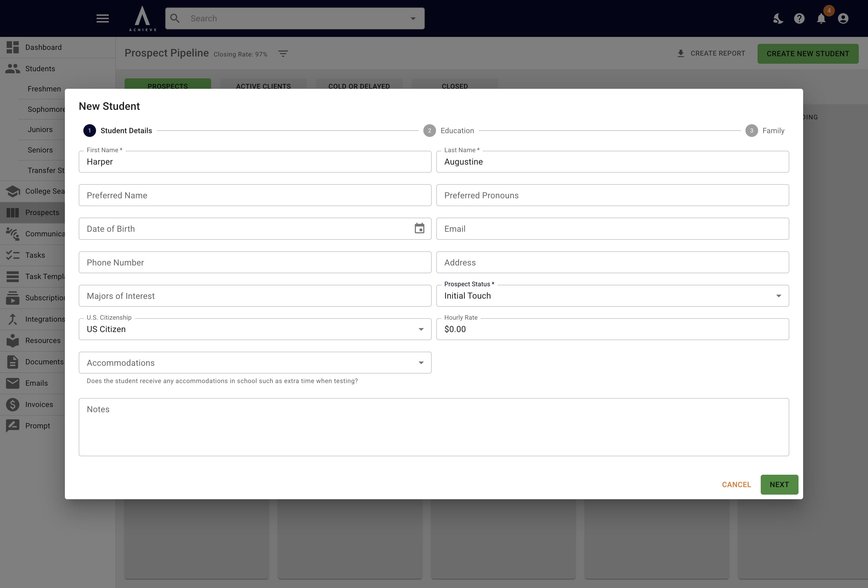The width and height of the screenshot is (868, 588).
Task: Click the Next button
Action: tap(779, 485)
